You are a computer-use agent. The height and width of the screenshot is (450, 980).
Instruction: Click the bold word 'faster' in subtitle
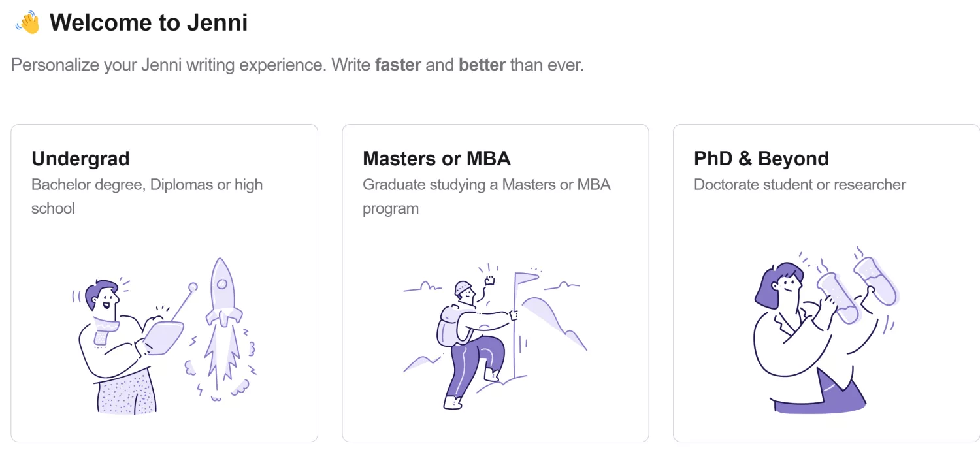pyautogui.click(x=398, y=65)
